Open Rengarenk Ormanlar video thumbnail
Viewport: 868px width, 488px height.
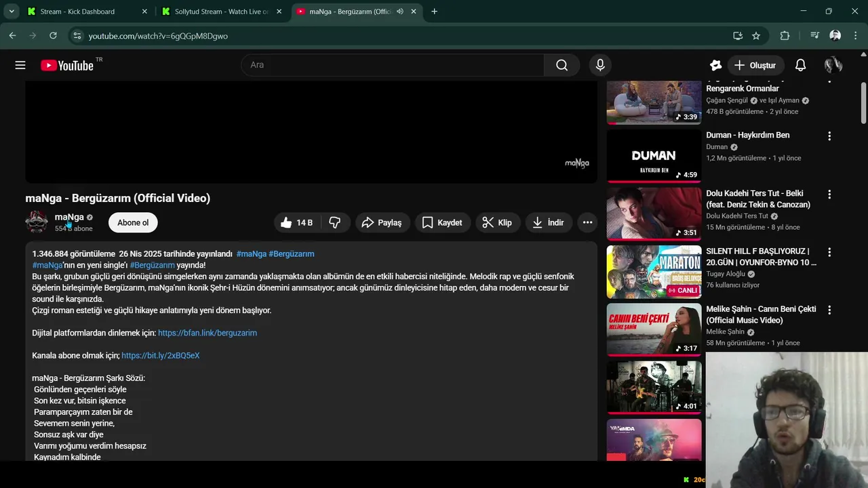(654, 102)
